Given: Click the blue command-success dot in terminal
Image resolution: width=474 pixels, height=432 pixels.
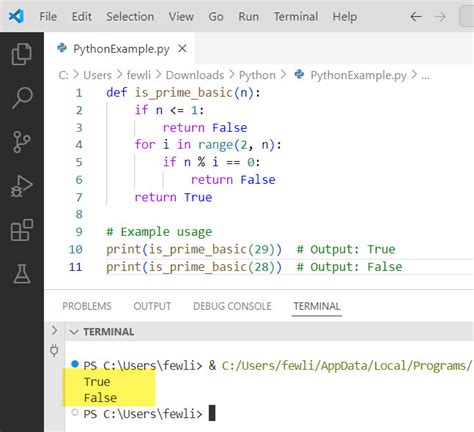Looking at the screenshot, I should tap(75, 364).
